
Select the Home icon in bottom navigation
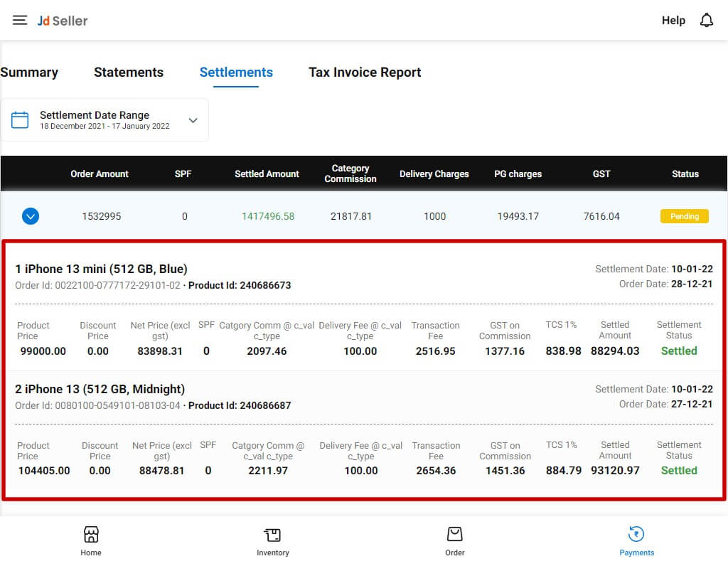pyautogui.click(x=91, y=537)
